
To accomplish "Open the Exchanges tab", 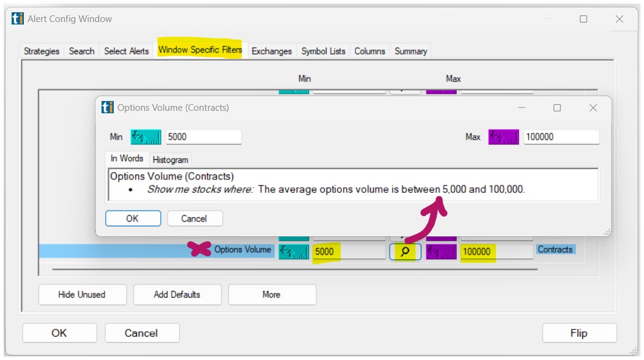I will pyautogui.click(x=272, y=51).
